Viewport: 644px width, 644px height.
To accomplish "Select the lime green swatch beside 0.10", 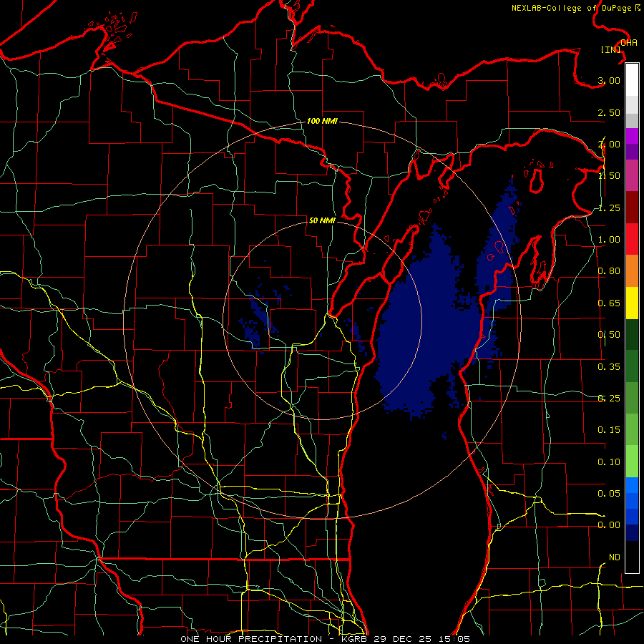I will click(632, 462).
